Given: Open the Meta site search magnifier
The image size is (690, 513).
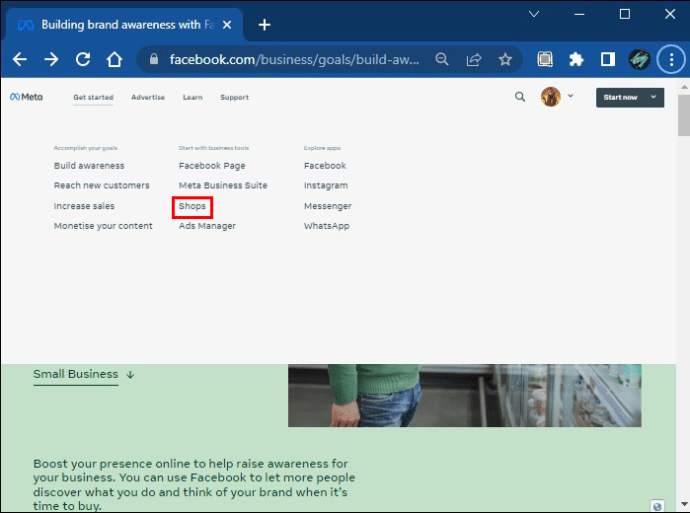Looking at the screenshot, I should 520,97.
